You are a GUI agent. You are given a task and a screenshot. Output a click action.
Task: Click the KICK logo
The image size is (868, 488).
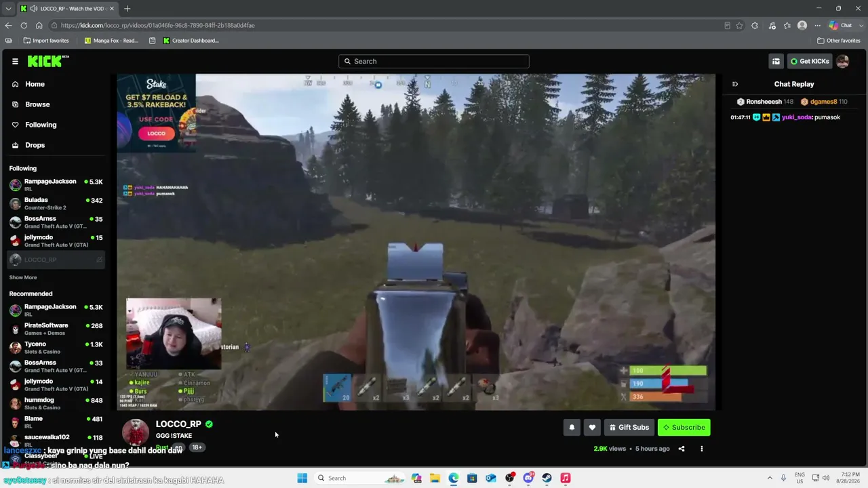(47, 61)
